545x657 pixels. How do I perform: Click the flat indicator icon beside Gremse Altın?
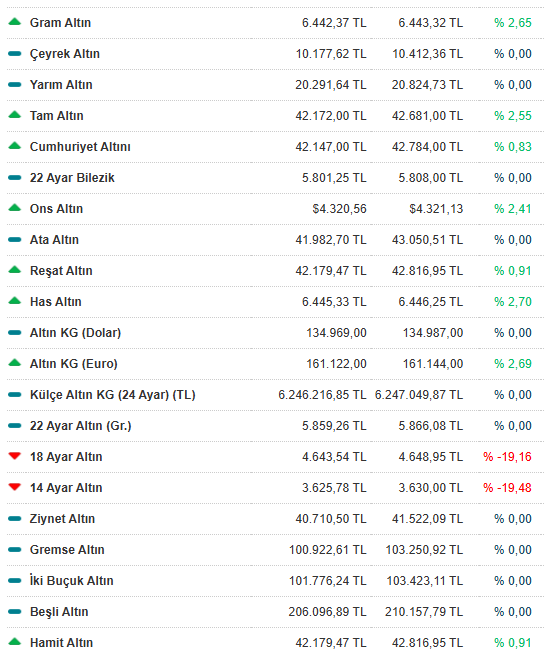coord(15,549)
